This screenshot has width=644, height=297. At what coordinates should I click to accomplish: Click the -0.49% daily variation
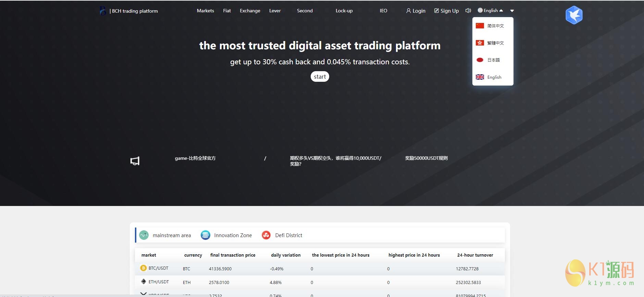pyautogui.click(x=276, y=269)
